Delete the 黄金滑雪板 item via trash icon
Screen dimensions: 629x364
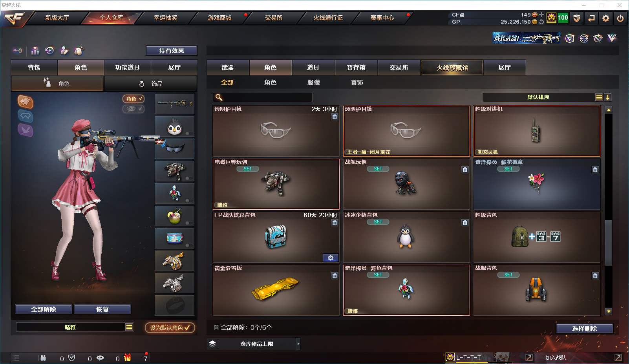pyautogui.click(x=335, y=276)
